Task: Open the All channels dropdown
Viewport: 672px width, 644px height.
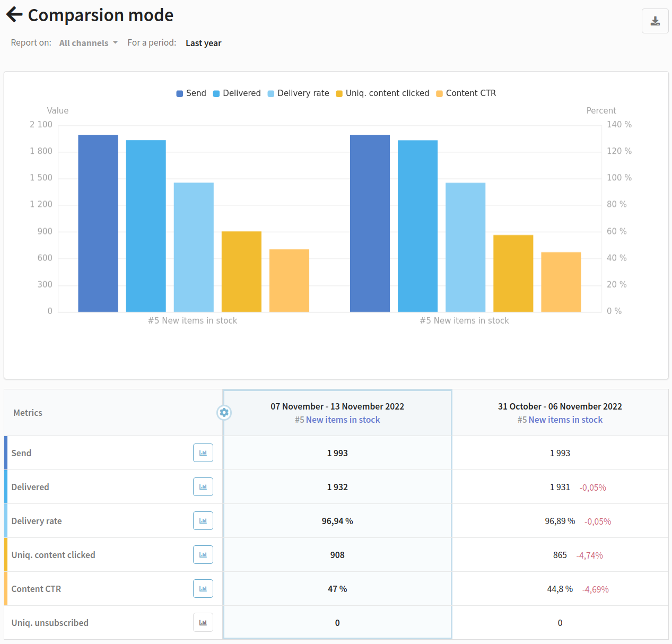Action: [x=88, y=43]
